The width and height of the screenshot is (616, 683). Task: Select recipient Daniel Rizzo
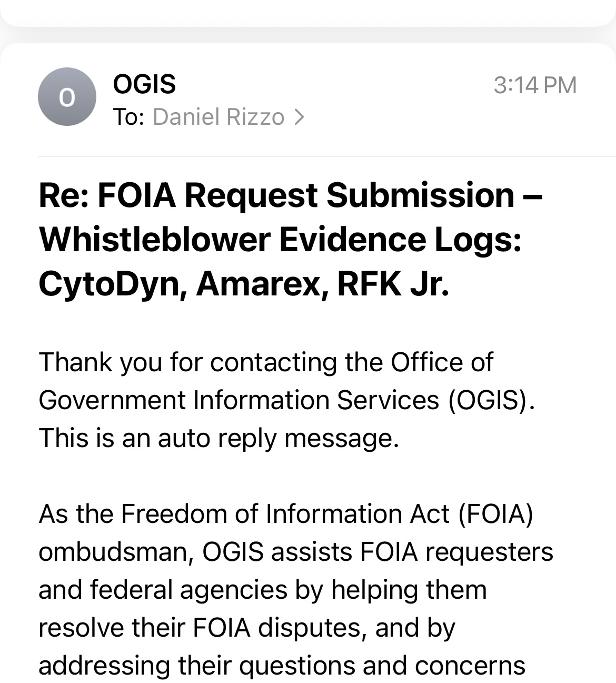coord(218,117)
